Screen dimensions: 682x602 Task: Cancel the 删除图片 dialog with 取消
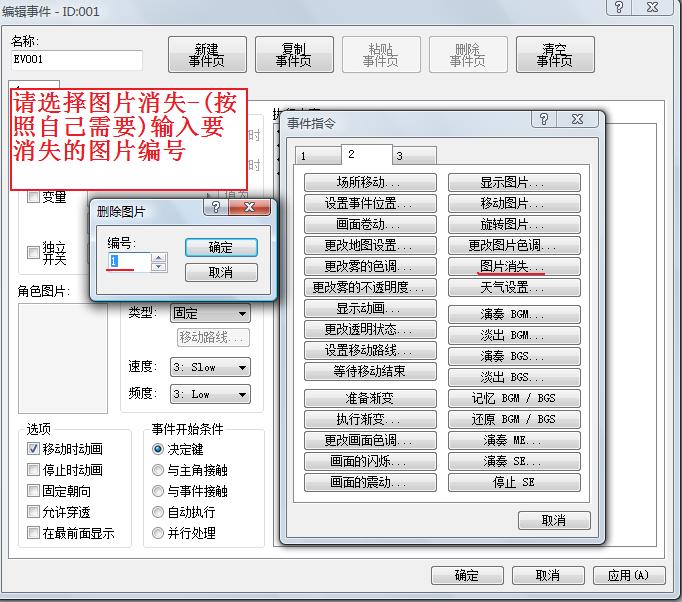click(x=221, y=272)
